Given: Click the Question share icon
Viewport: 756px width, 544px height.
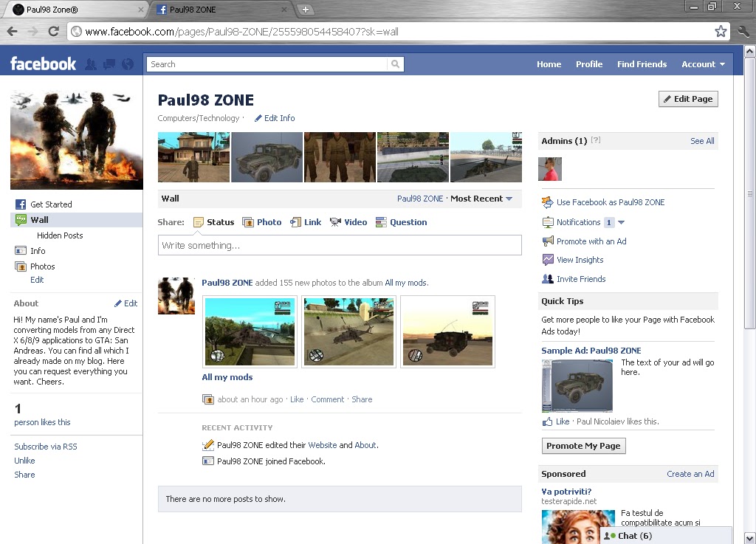Looking at the screenshot, I should (x=382, y=222).
